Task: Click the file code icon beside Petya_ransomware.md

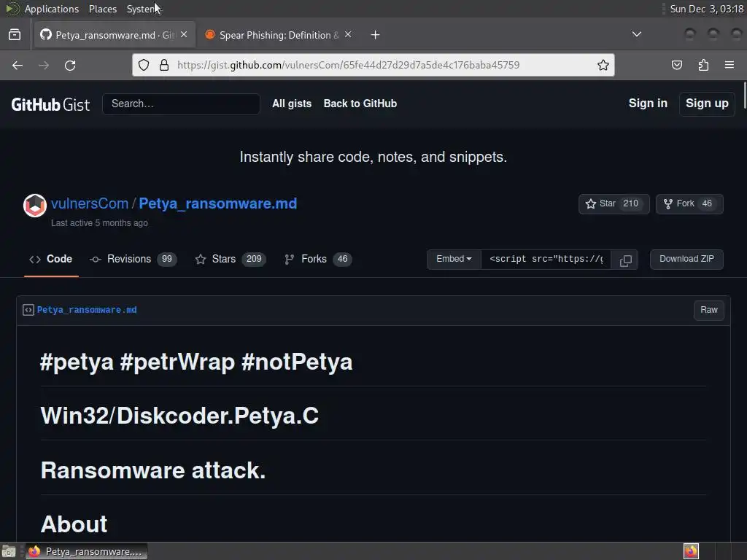Action: [28, 310]
